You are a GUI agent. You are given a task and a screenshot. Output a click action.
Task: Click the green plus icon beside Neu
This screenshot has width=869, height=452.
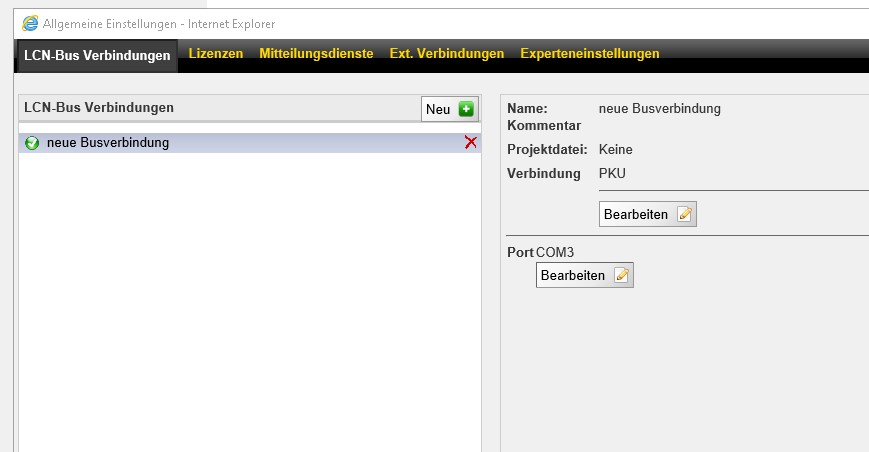tap(466, 109)
